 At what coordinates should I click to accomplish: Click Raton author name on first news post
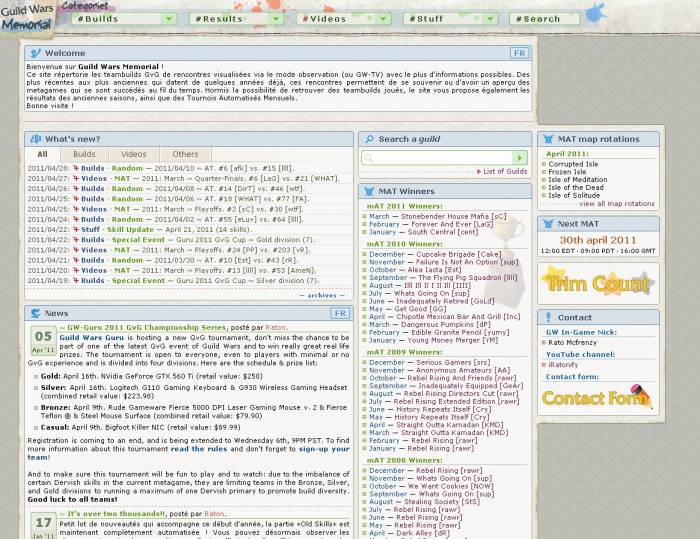275,328
